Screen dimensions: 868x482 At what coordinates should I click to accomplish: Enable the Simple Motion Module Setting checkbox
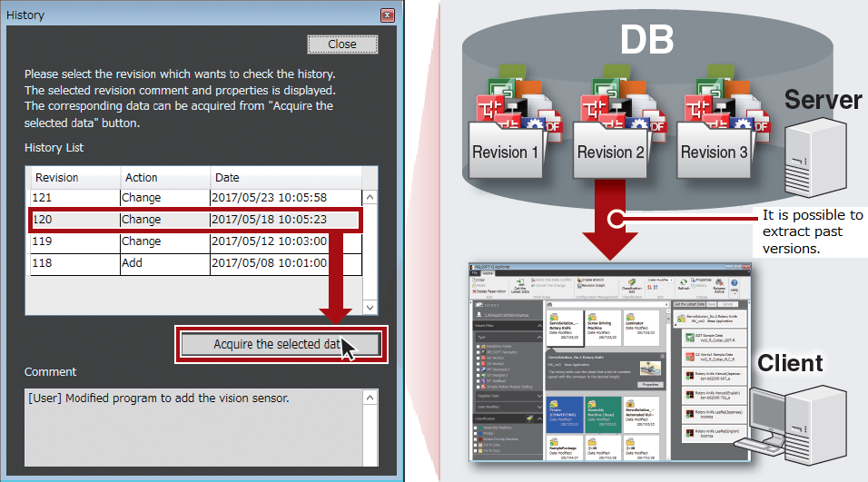[478, 386]
